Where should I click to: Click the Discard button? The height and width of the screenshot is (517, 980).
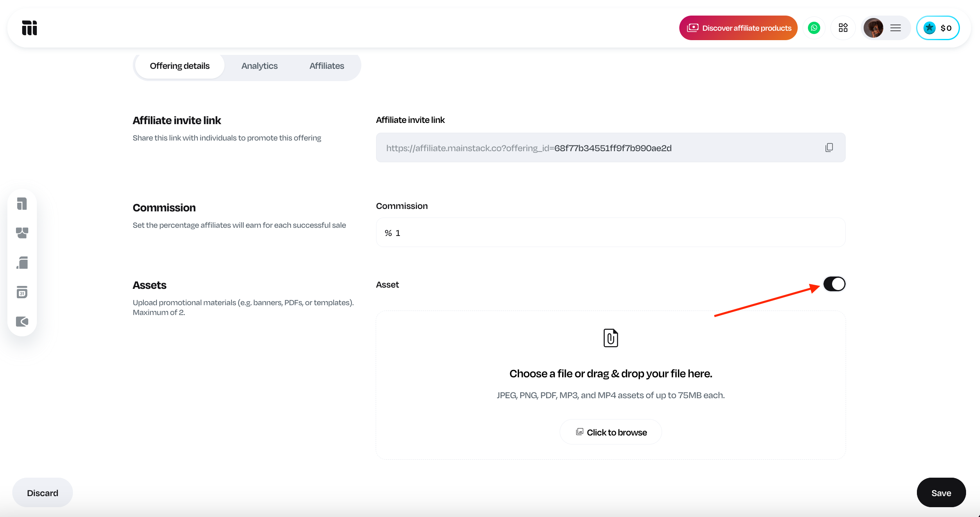pos(43,493)
